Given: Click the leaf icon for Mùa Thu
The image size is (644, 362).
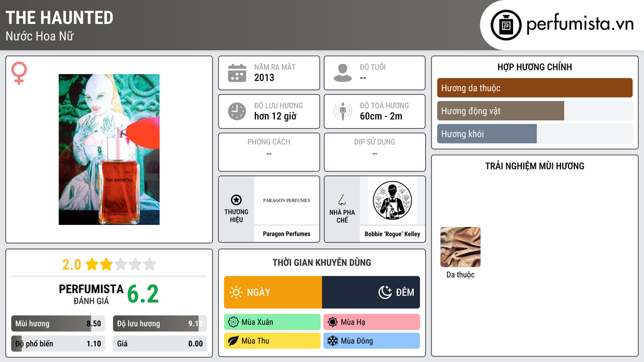Looking at the screenshot, I should (x=233, y=341).
